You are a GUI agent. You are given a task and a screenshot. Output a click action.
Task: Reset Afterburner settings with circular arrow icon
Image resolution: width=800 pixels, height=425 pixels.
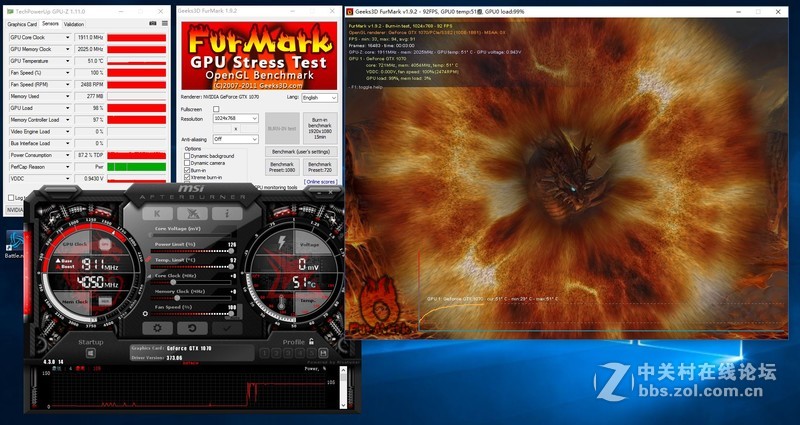(191, 327)
